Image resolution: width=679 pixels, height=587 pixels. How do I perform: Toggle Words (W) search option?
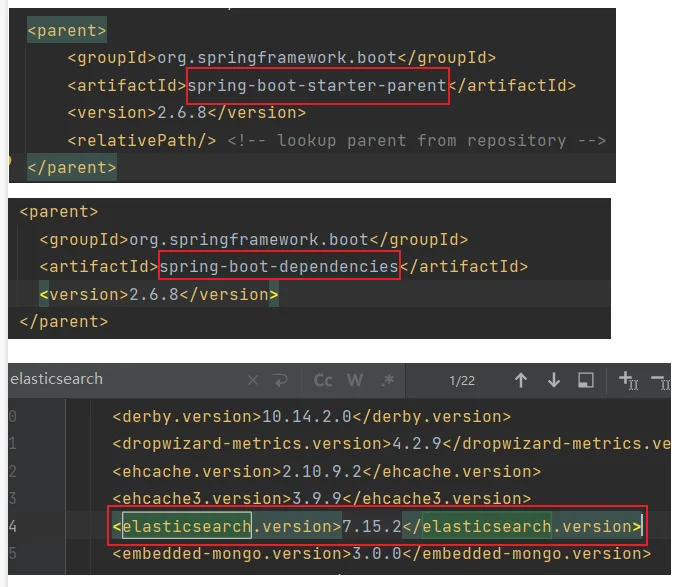click(355, 381)
